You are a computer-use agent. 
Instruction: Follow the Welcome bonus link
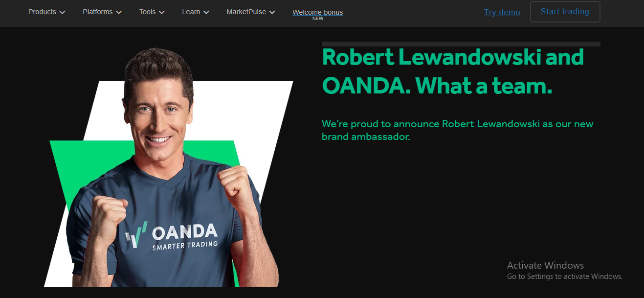[x=318, y=12]
